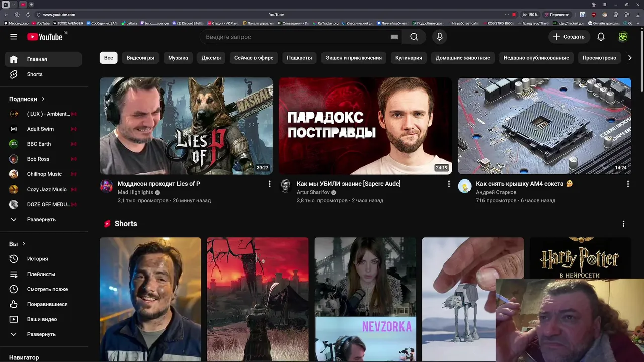The image size is (644, 362).
Task: Open the Андрей Старков channel avatar
Action: pos(465,186)
